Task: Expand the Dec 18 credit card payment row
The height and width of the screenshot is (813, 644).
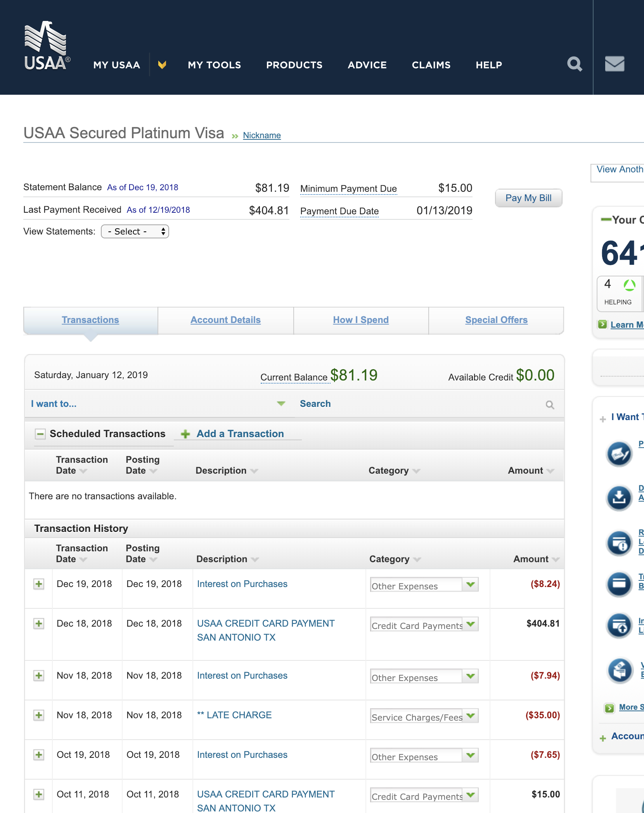Action: [38, 624]
